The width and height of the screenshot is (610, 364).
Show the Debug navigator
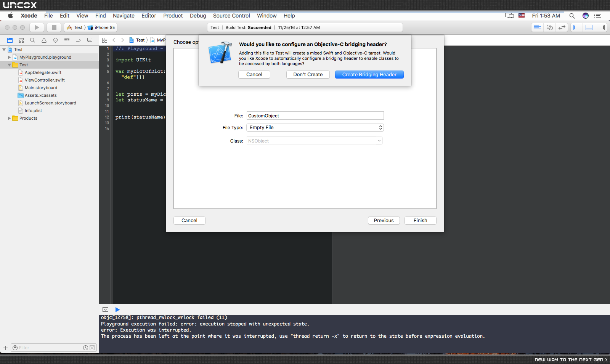67,40
